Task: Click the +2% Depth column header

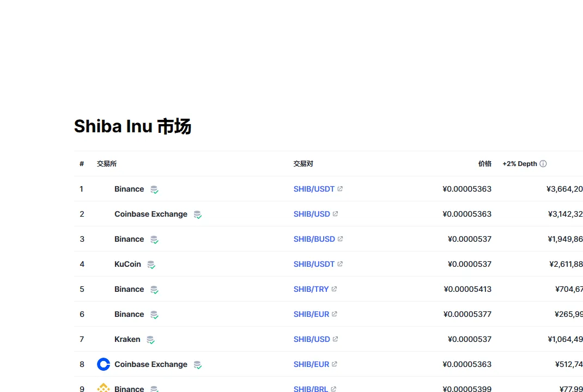Action: (x=520, y=164)
